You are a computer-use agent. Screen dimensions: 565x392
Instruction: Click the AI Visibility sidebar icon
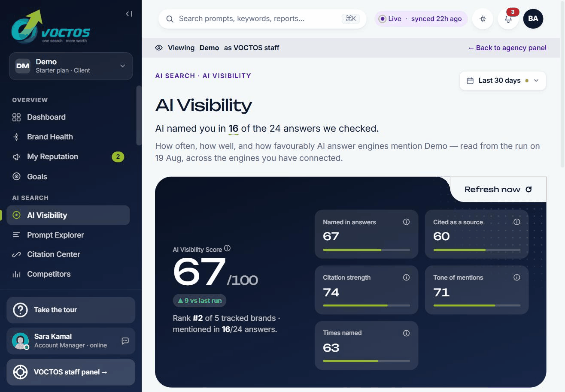coord(16,215)
